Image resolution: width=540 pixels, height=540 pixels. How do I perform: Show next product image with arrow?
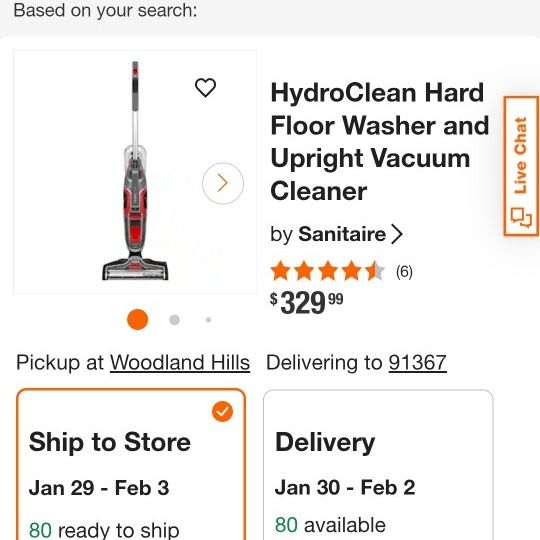[x=223, y=183]
